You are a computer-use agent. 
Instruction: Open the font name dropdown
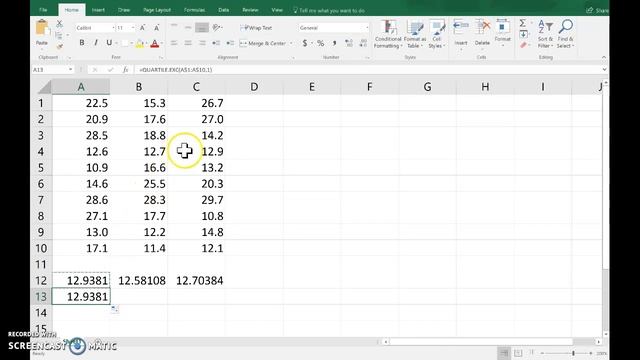tap(113, 28)
